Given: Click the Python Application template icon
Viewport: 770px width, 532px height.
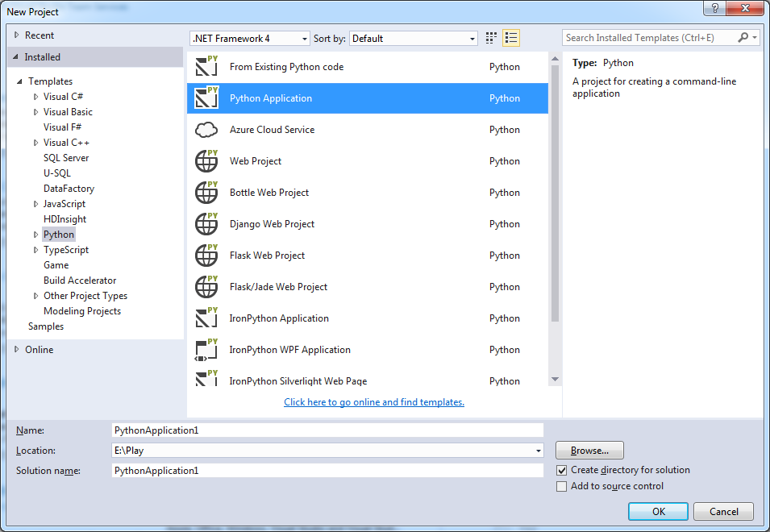Looking at the screenshot, I should click(x=206, y=98).
